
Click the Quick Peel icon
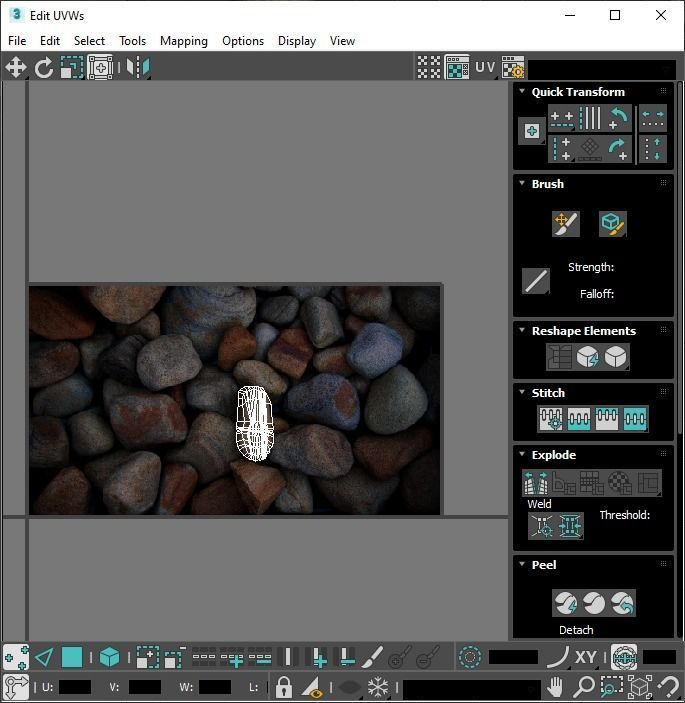coord(566,603)
